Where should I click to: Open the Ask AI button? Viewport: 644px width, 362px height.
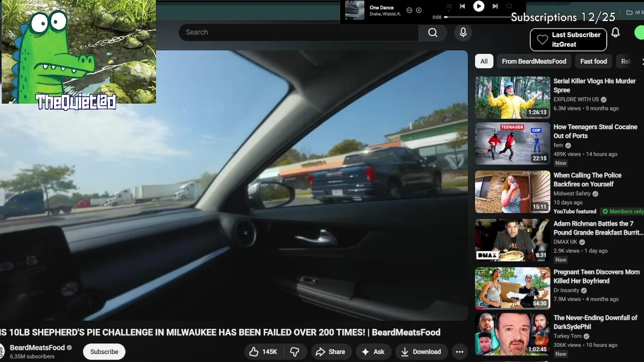point(373,352)
